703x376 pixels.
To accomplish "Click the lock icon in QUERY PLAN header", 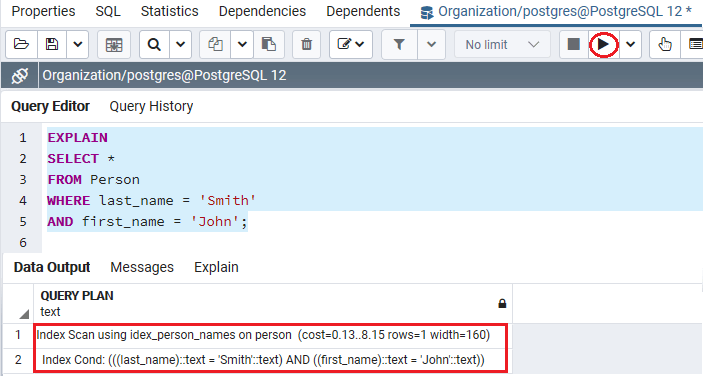I will click(x=502, y=303).
